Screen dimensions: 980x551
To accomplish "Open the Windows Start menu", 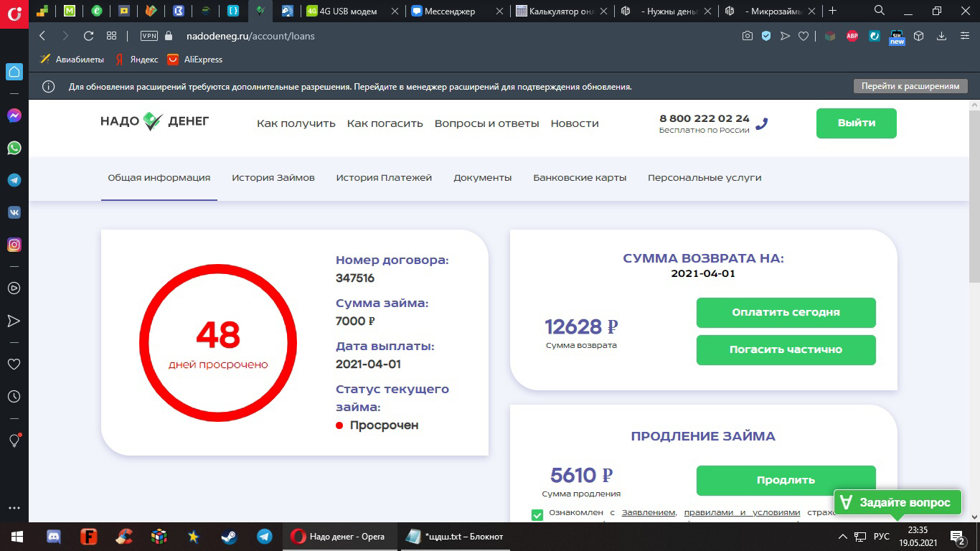I will pyautogui.click(x=17, y=537).
